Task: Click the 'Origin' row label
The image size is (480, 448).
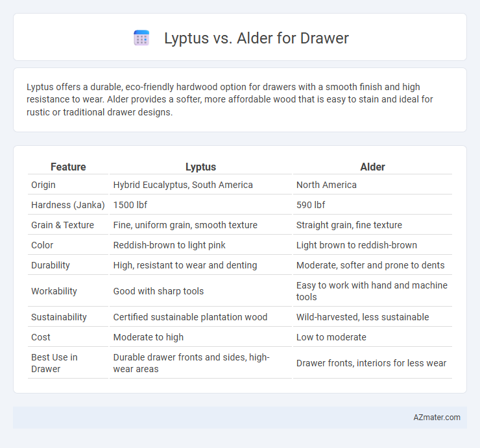Action: pos(43,185)
